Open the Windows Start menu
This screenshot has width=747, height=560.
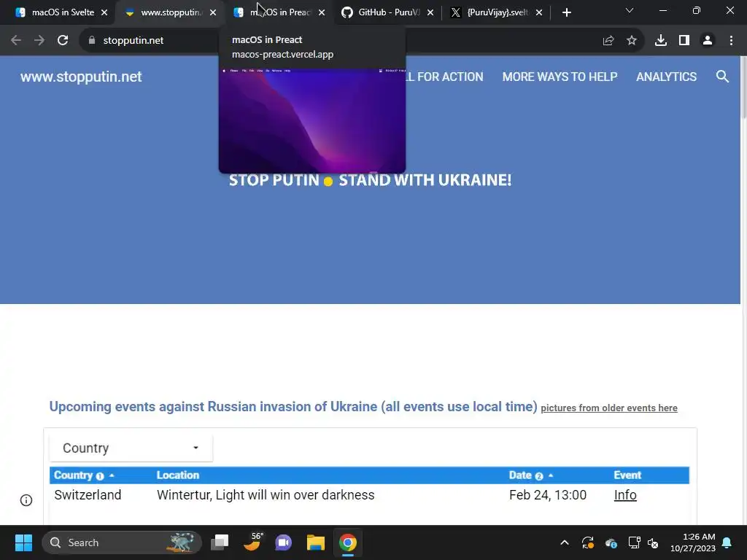(23, 542)
